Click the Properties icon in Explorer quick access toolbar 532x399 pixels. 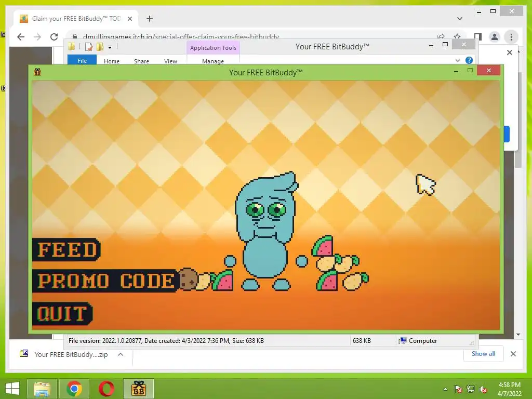(x=89, y=47)
